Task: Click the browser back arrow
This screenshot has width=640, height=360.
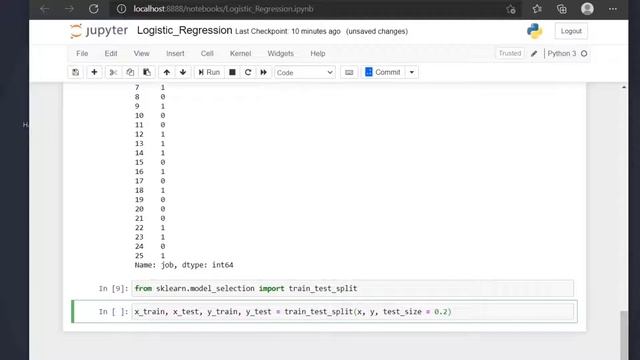Action: (44, 9)
